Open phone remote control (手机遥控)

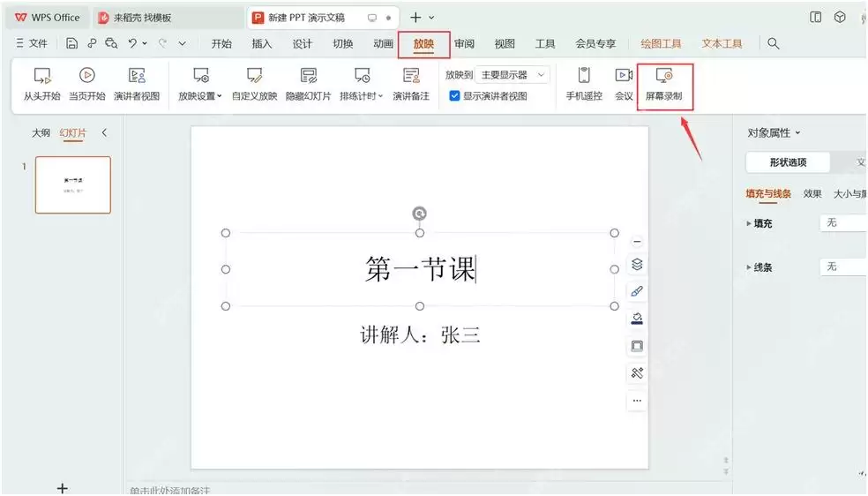coord(584,84)
